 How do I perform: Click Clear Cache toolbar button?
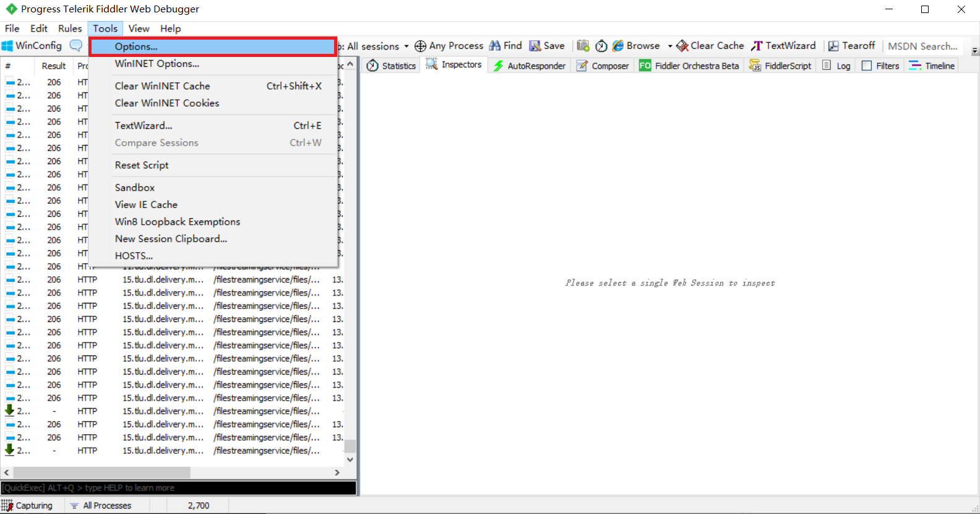tap(710, 46)
